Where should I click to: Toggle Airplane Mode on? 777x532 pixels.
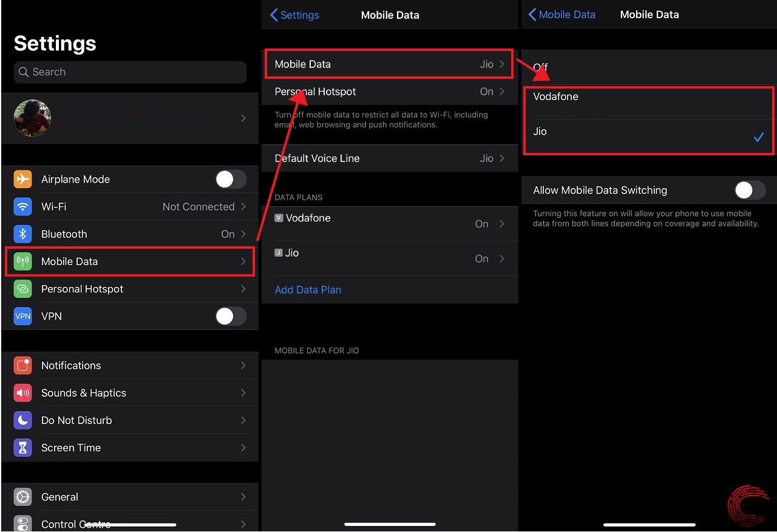coord(231,179)
